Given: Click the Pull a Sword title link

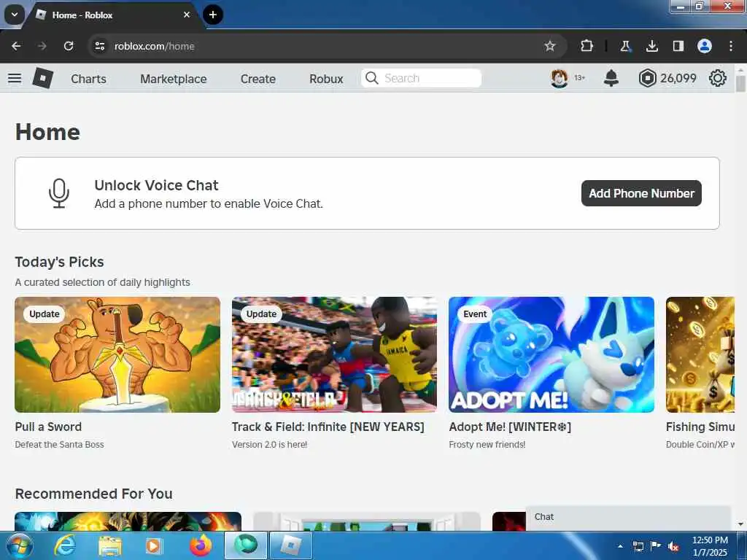Looking at the screenshot, I should [x=48, y=427].
